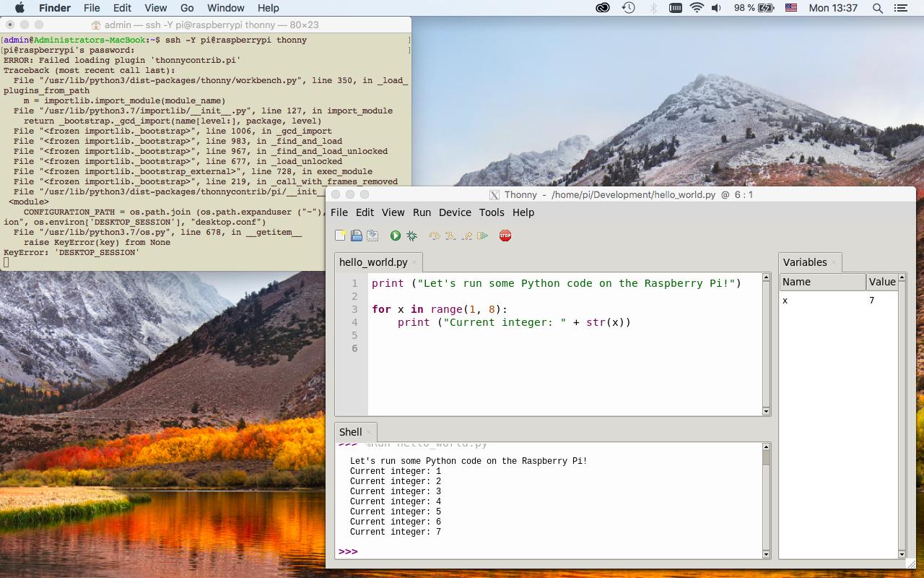Click the Bluetooth status icon
The image size is (924, 578).
(x=653, y=8)
